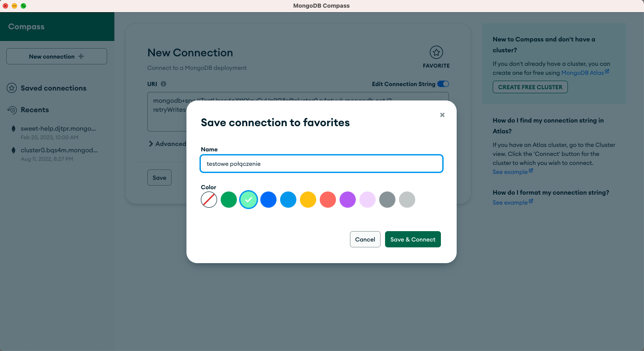Click the plus icon on New connection
The height and width of the screenshot is (351, 644).
coord(81,56)
